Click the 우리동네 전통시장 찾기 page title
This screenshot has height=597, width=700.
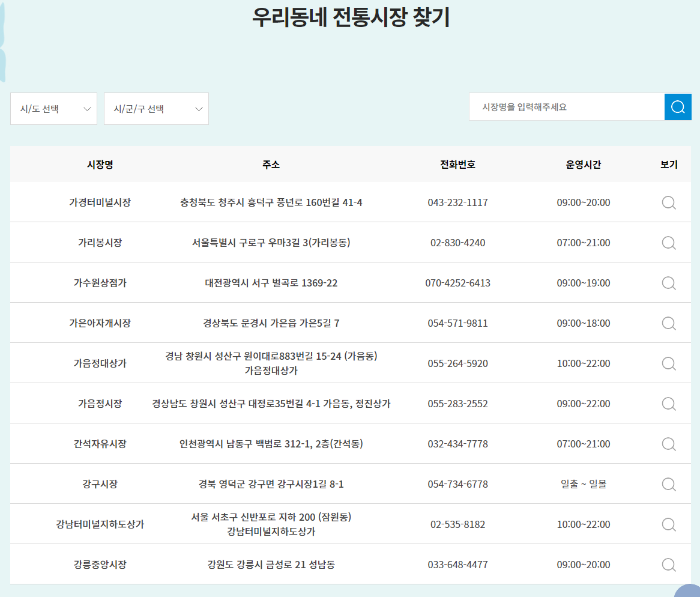click(x=351, y=18)
